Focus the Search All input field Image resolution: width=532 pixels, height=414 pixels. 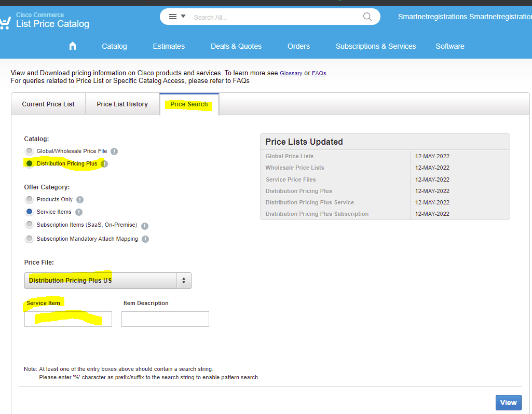(x=275, y=17)
